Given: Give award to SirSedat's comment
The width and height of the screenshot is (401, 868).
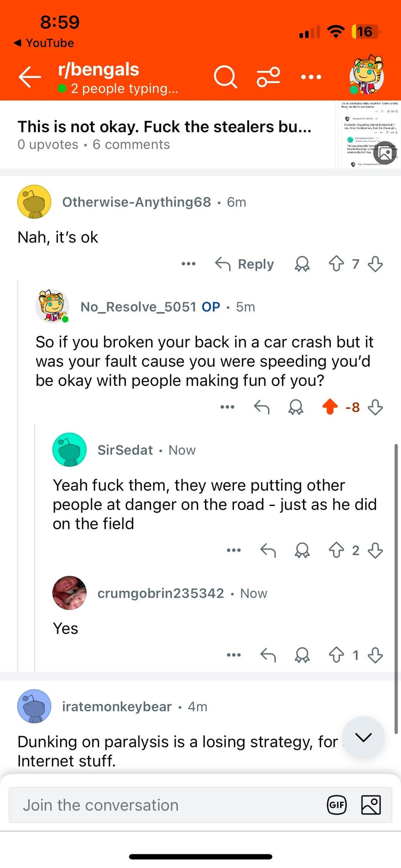Looking at the screenshot, I should [x=302, y=550].
